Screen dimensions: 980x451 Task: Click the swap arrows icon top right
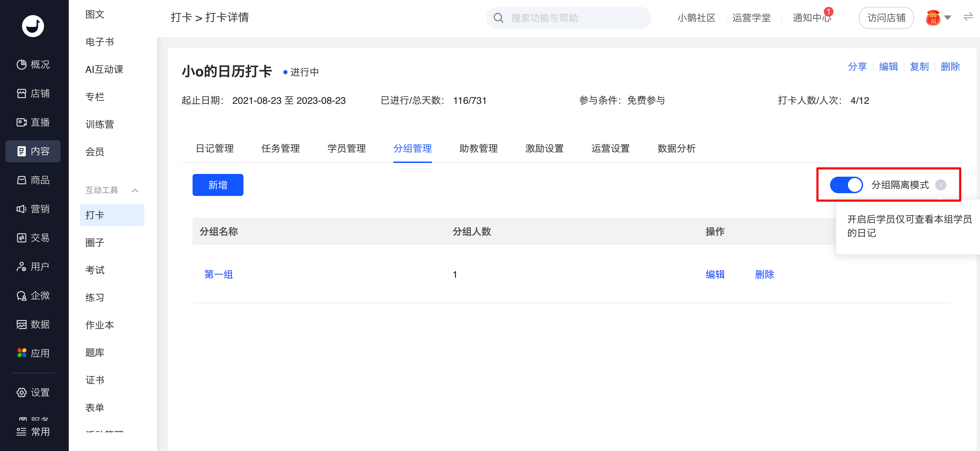968,17
